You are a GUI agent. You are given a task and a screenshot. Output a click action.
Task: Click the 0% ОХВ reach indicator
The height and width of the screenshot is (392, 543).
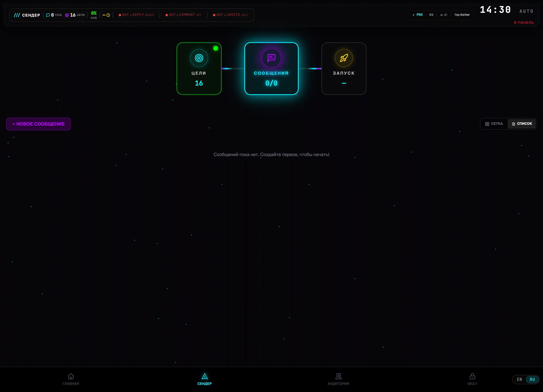(x=94, y=15)
